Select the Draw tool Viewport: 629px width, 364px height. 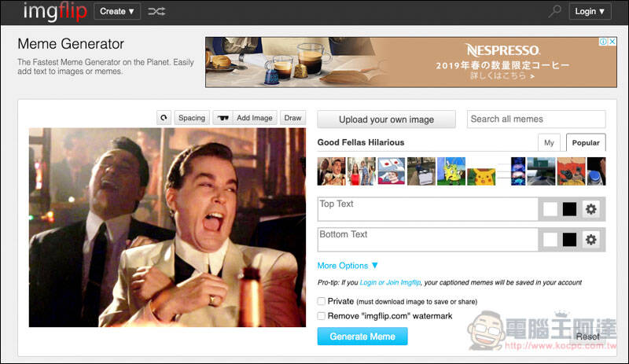click(x=292, y=118)
